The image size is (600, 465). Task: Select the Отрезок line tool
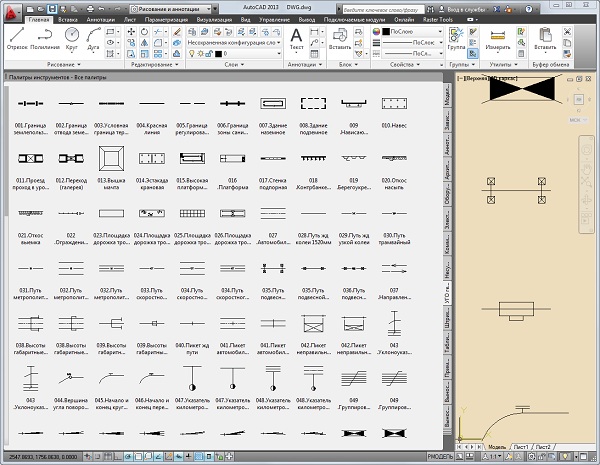[x=16, y=36]
